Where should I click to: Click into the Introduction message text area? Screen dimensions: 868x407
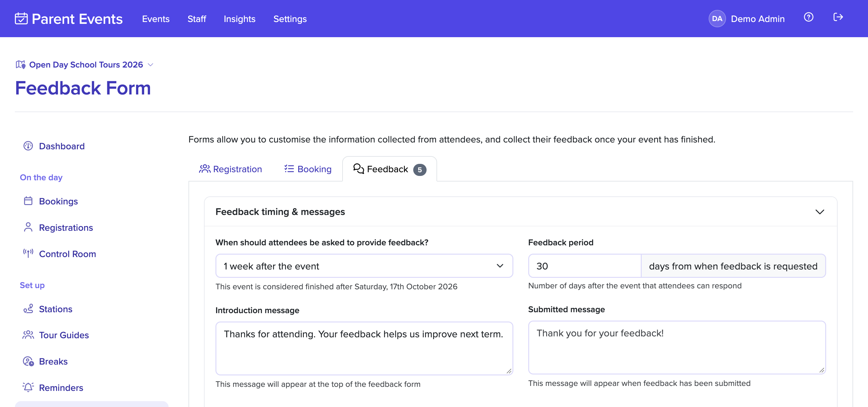364,348
